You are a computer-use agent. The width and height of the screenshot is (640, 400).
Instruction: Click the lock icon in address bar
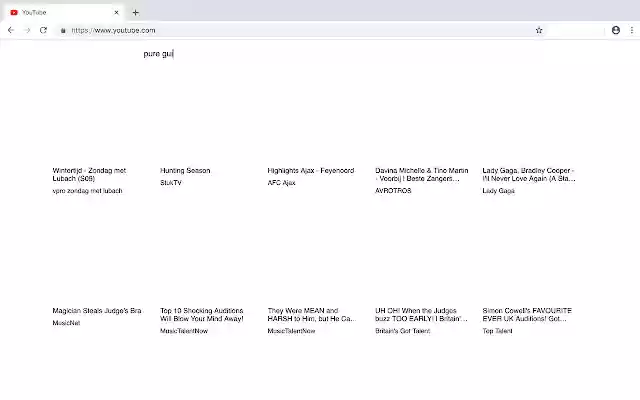63,30
